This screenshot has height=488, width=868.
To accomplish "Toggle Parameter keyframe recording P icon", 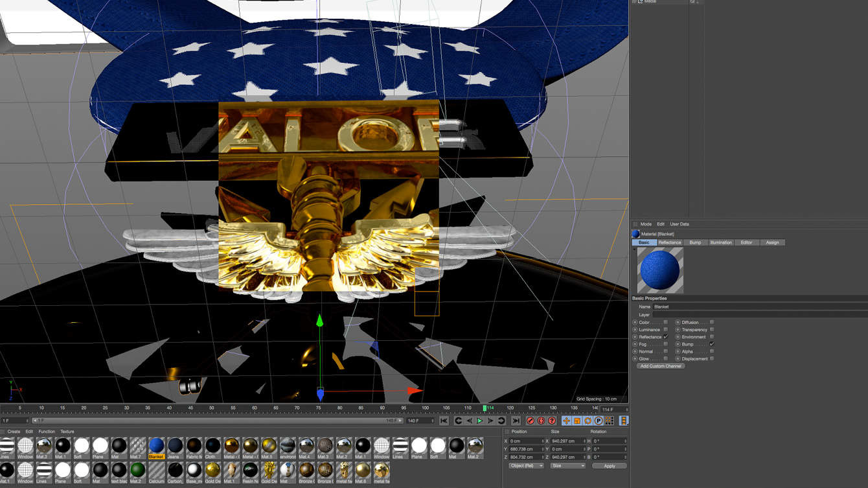I will (599, 421).
